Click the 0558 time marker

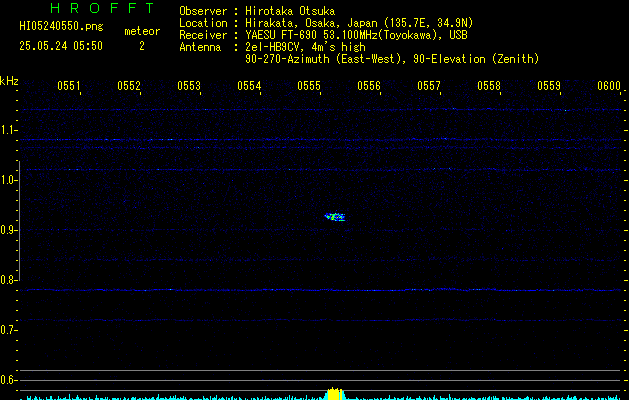(489, 86)
